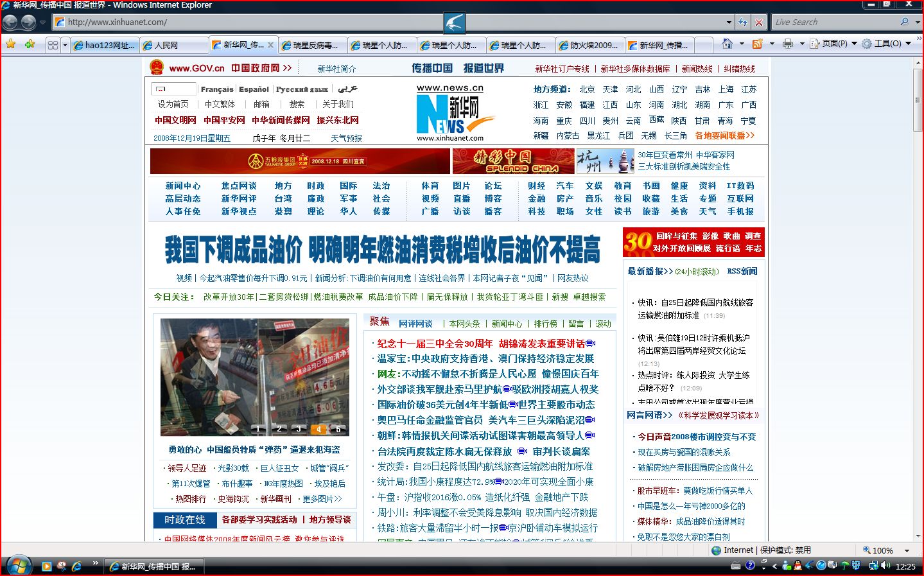
Task: Open the 地方频道 北京 link
Action: tap(587, 89)
